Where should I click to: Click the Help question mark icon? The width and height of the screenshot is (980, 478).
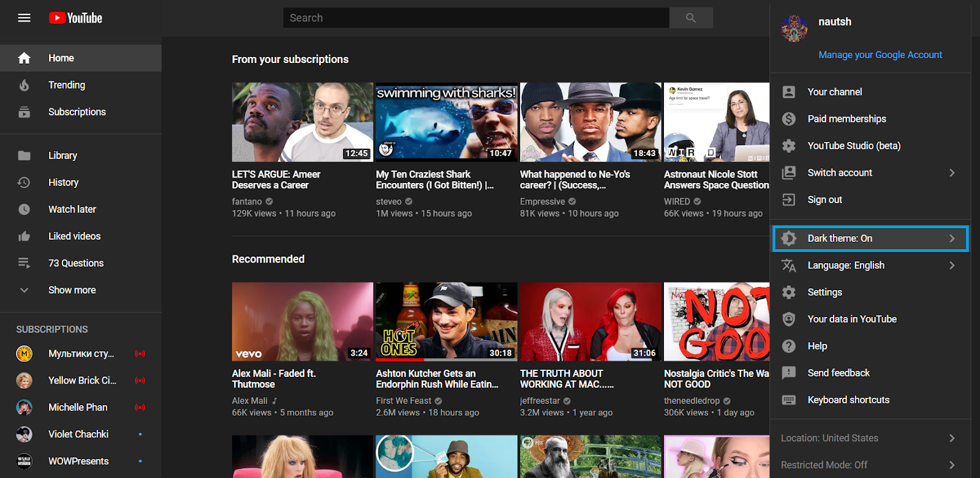click(x=789, y=346)
